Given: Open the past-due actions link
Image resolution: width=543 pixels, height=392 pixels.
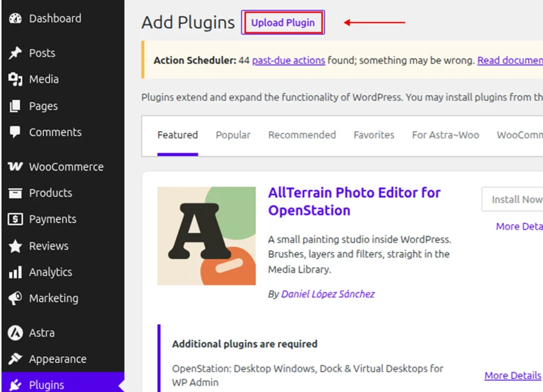Looking at the screenshot, I should click(x=288, y=60).
